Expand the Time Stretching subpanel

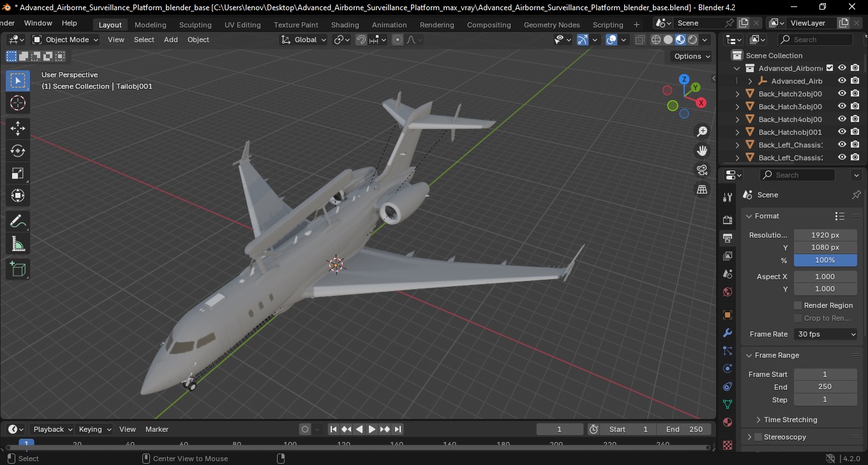point(758,420)
